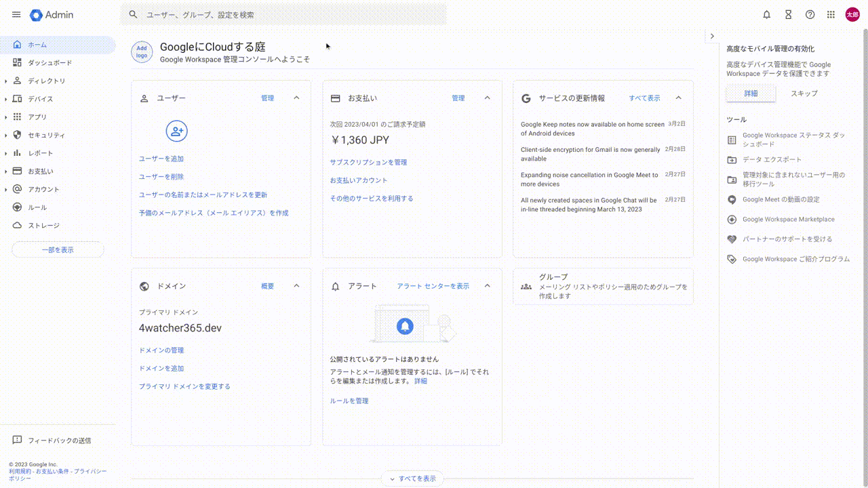Click the search users and settings field

coord(285,15)
